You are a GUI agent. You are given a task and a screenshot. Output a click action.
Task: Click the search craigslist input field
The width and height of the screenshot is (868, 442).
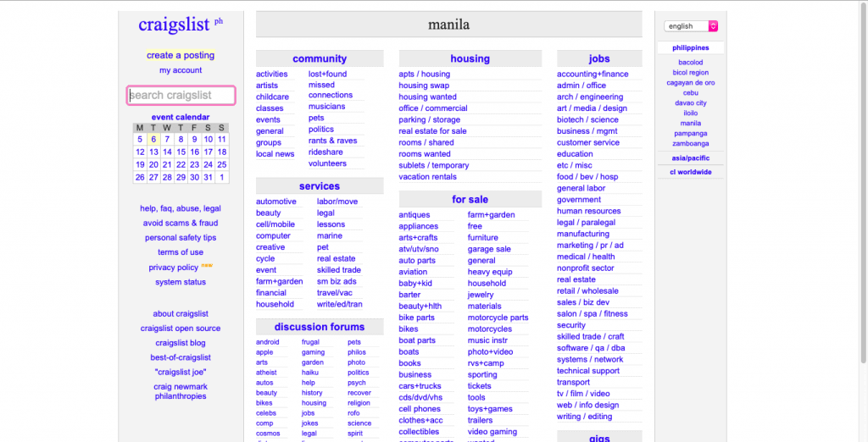pos(181,95)
